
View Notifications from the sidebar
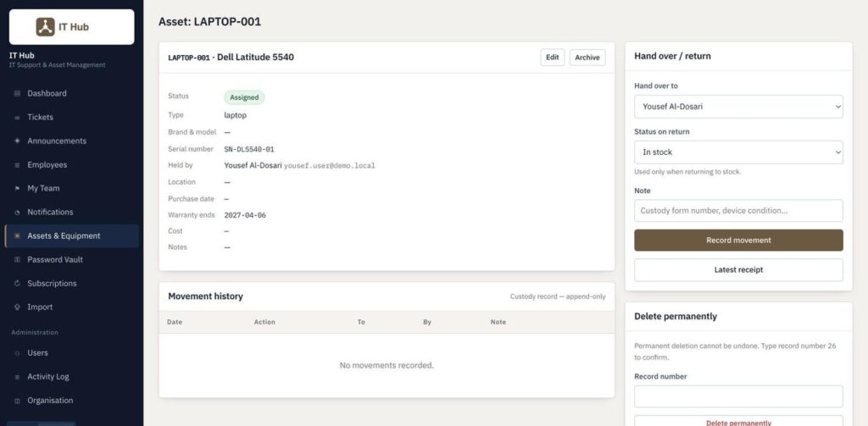[71, 213]
